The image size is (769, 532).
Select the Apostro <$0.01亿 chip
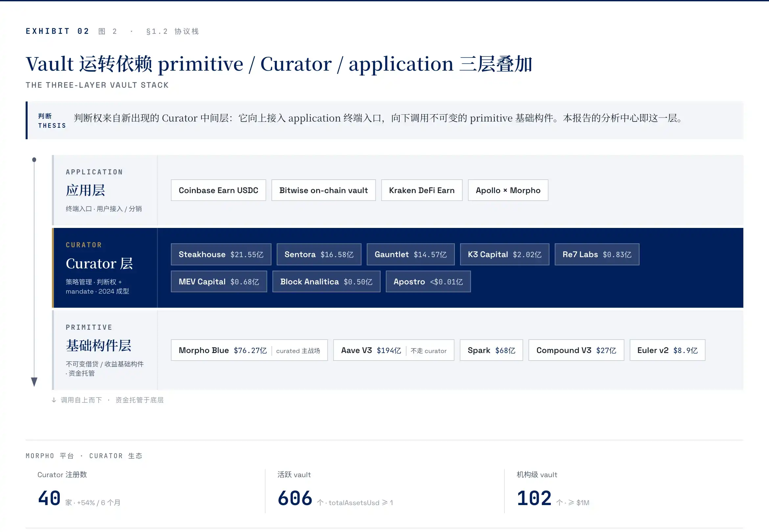click(x=428, y=282)
